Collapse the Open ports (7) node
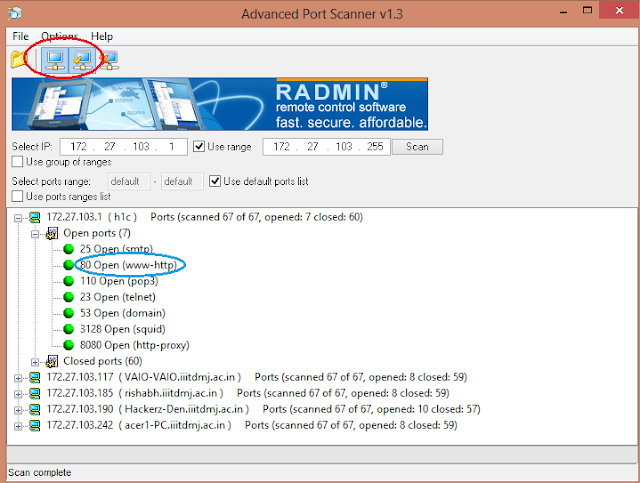Screen dimensions: 640x483 (x=35, y=234)
